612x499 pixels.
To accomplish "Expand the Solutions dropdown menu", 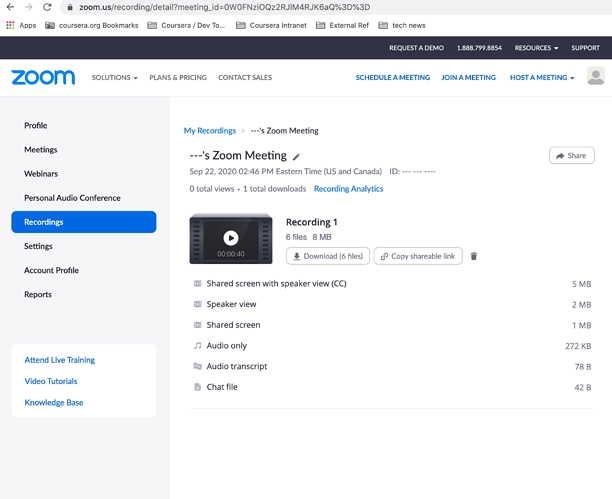I will (x=114, y=78).
